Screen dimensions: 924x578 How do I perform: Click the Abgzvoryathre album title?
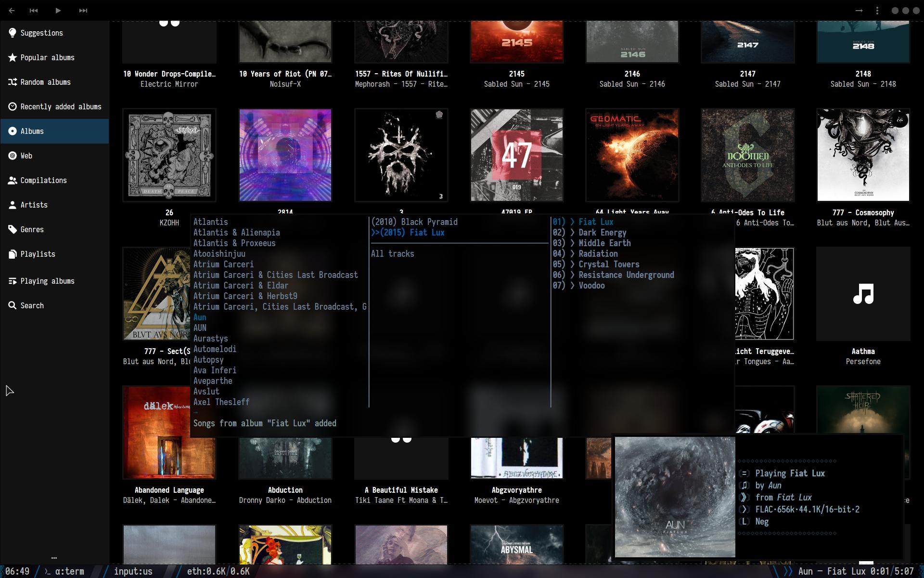click(517, 490)
